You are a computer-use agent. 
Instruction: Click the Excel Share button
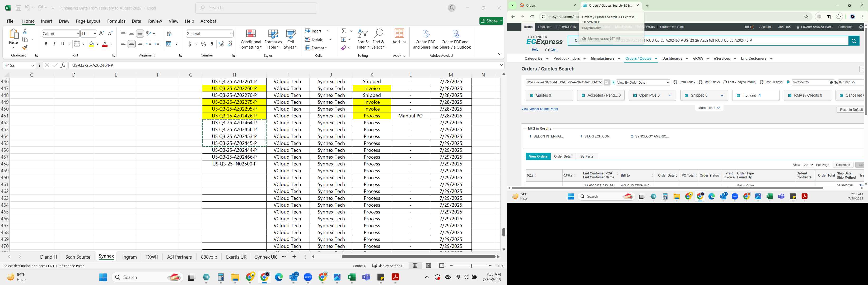coord(491,21)
